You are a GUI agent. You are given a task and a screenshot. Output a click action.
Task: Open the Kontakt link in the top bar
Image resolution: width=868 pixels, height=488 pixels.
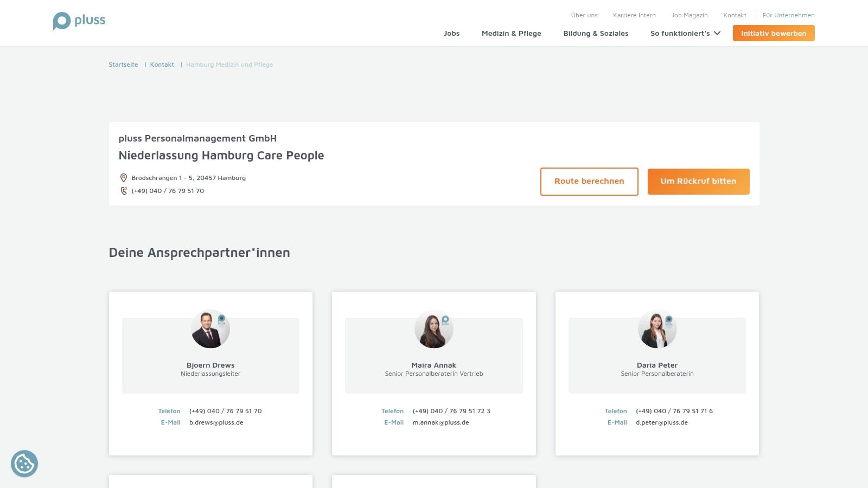click(x=735, y=15)
